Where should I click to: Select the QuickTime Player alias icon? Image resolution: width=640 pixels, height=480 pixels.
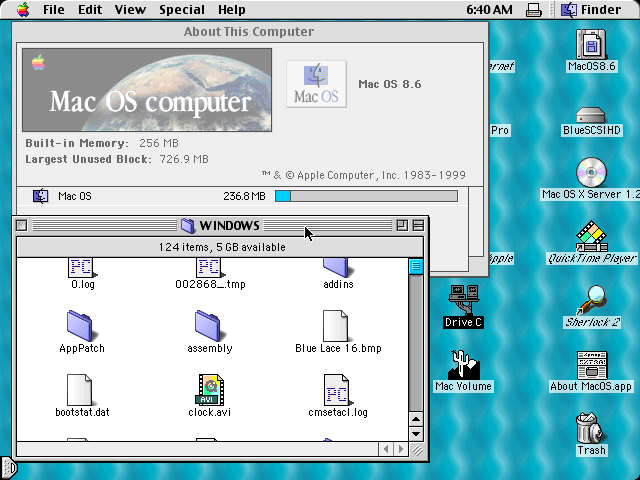pos(591,236)
